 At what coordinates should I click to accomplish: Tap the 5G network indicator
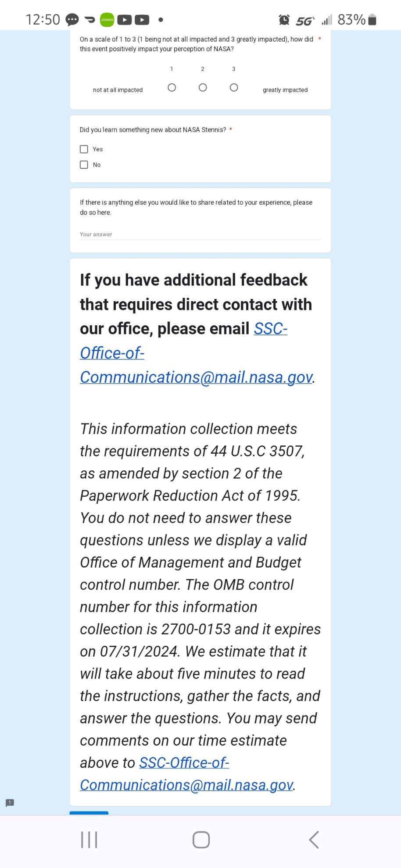click(304, 21)
